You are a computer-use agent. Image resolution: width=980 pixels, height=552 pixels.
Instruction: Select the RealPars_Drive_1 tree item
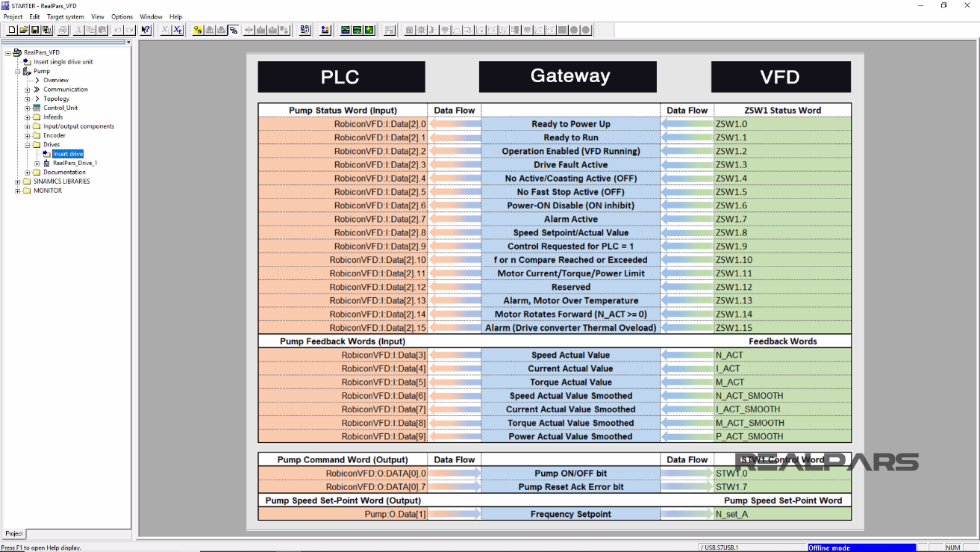(75, 163)
